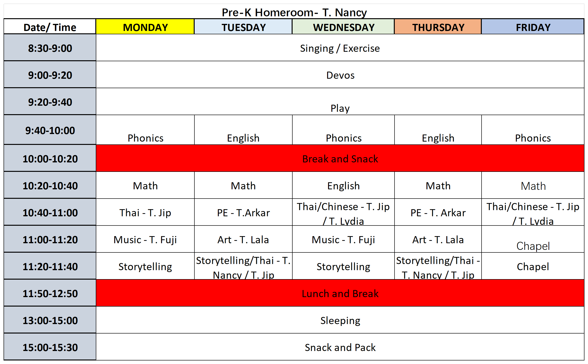Select the Singing / Exercise row
The image size is (588, 364).
coord(340,48)
